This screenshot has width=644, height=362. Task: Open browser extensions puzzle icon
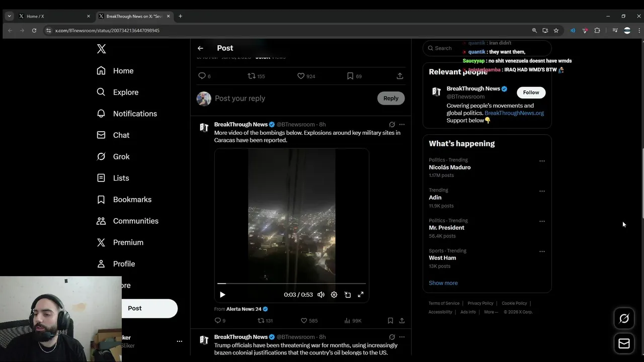click(x=597, y=31)
